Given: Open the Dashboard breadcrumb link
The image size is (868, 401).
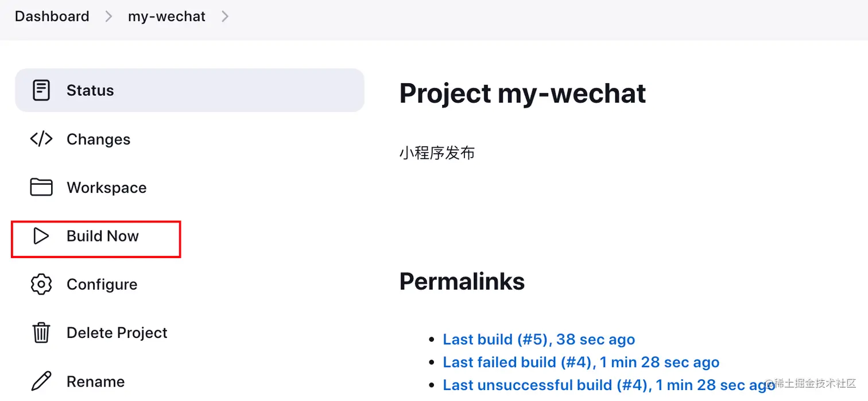Looking at the screenshot, I should [52, 17].
